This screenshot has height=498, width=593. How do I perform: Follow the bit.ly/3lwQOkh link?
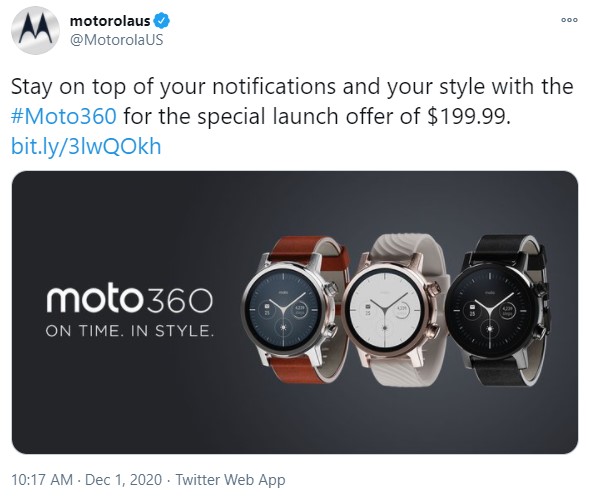tap(86, 146)
